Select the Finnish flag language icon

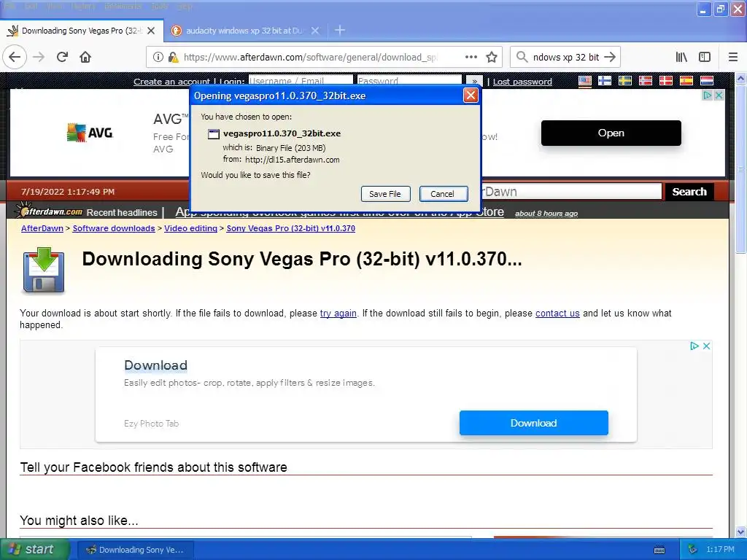pyautogui.click(x=605, y=81)
